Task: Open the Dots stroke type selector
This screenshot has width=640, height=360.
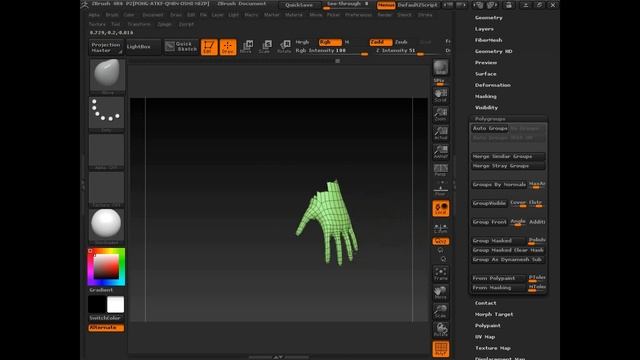Action: click(107, 113)
